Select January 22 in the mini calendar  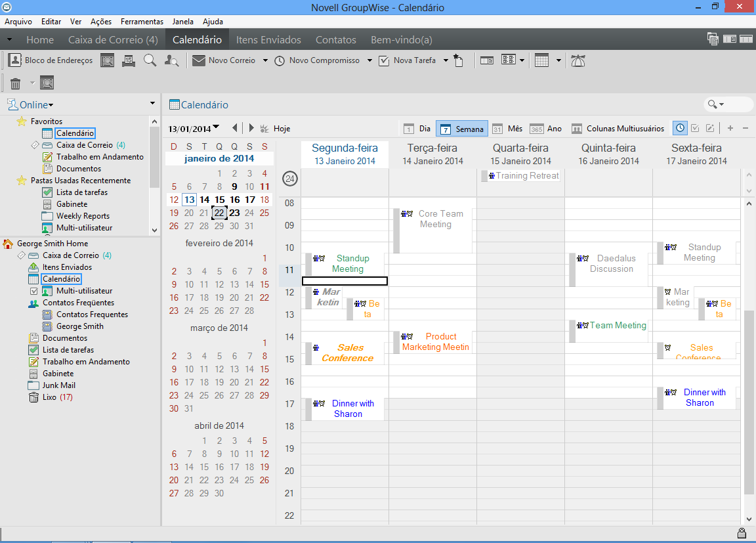click(x=219, y=213)
